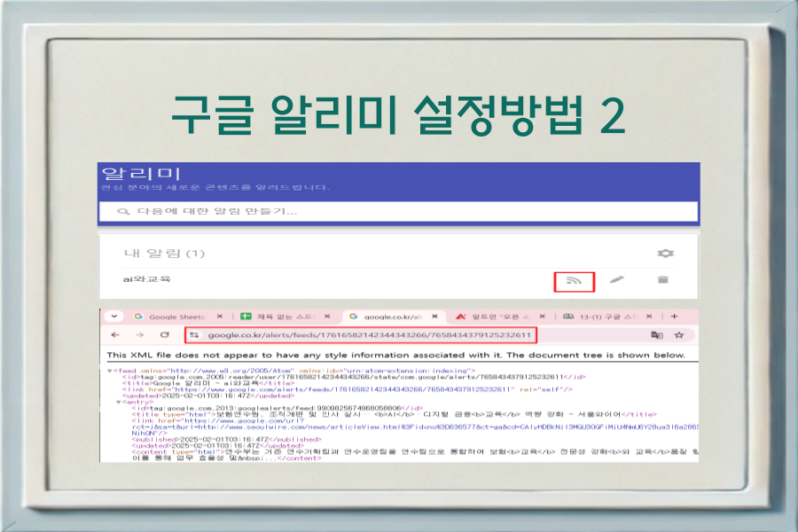
Task: Close the 13-(1) 구글 tab
Action: click(649, 317)
